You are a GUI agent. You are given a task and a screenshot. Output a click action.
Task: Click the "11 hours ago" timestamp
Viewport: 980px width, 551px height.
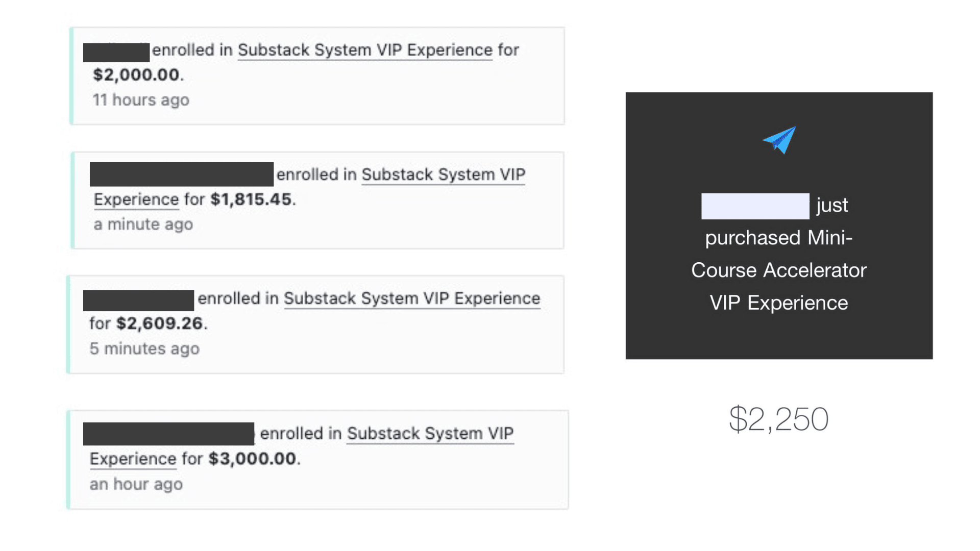pos(141,100)
